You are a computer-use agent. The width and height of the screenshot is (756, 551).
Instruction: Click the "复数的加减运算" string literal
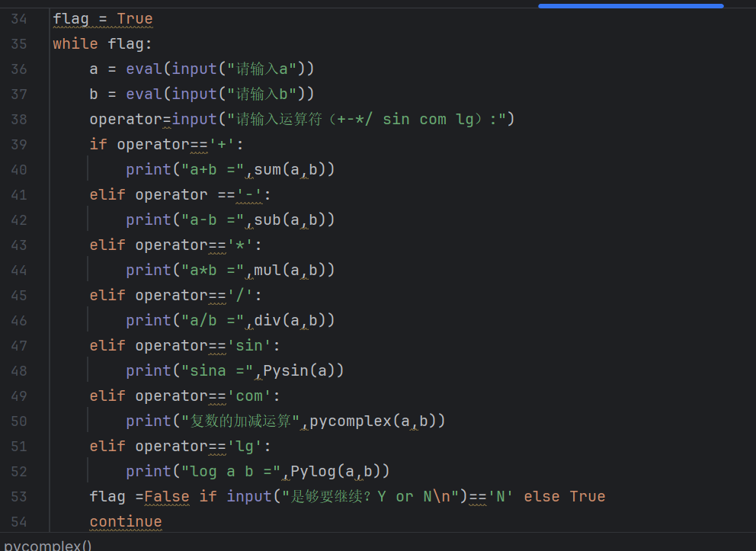click(240, 421)
